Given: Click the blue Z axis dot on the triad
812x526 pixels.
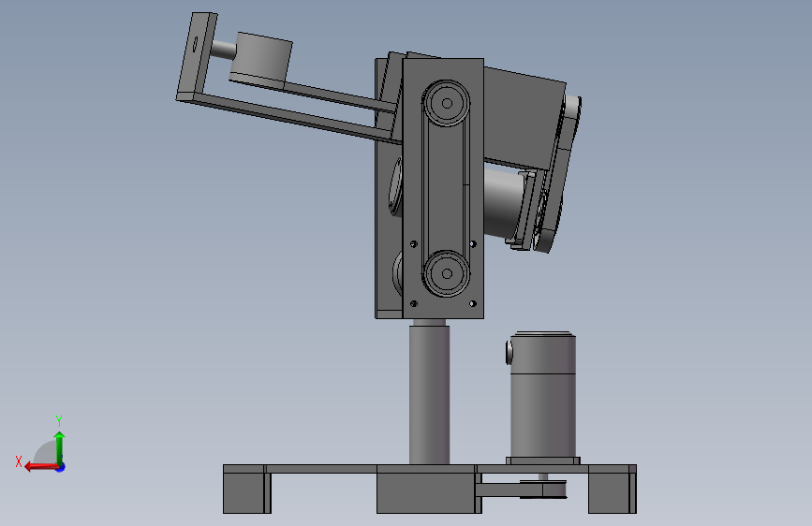Looking at the screenshot, I should [61, 467].
